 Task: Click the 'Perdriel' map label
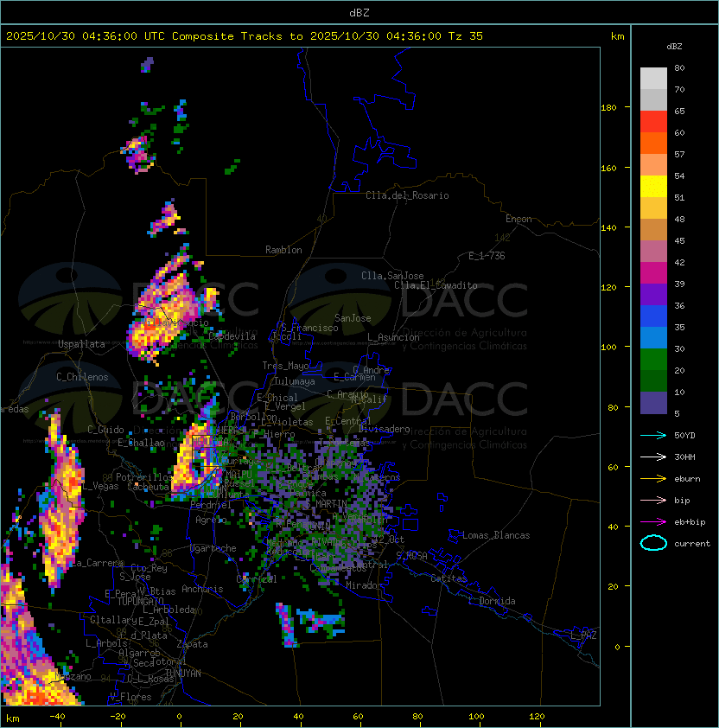point(210,505)
